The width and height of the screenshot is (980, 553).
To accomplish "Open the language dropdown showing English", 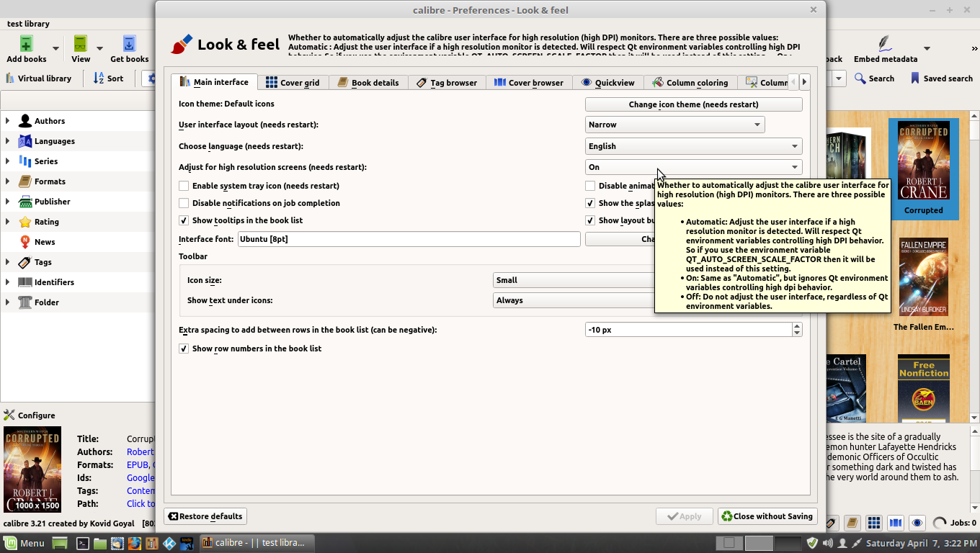I will 693,146.
